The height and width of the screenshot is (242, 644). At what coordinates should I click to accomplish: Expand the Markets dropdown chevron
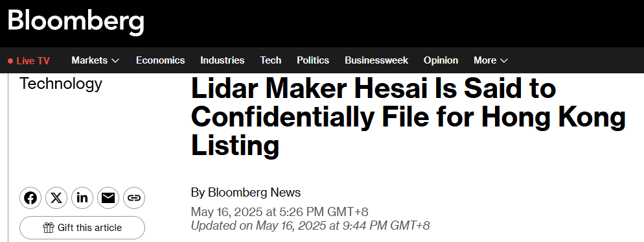click(115, 60)
